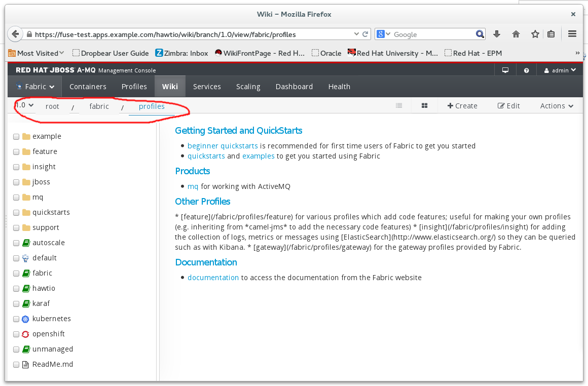Open the Dropbear User Guide bookmark
Screen dimensions: 588x386
(x=111, y=53)
